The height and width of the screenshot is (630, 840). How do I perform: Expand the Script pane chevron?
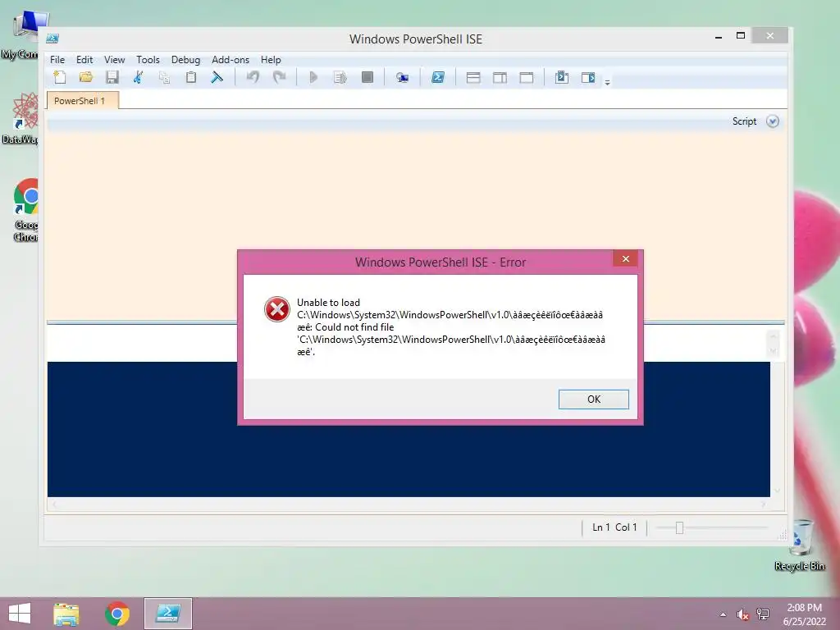coord(773,121)
